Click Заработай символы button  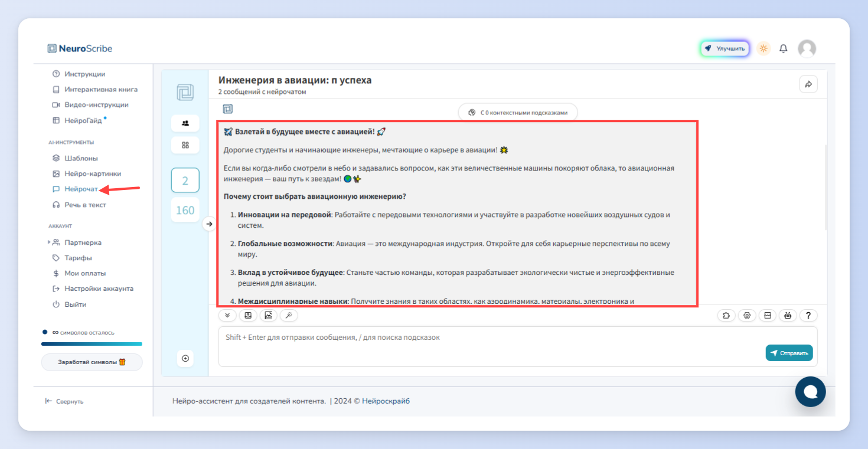coord(92,362)
